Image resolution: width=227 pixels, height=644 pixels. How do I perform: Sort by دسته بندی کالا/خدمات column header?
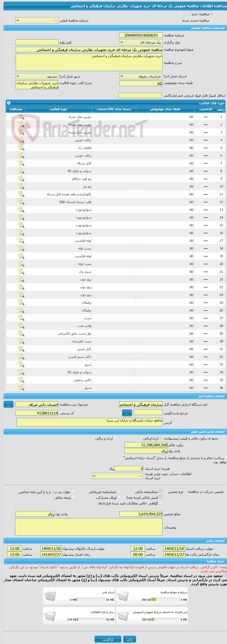114,109
